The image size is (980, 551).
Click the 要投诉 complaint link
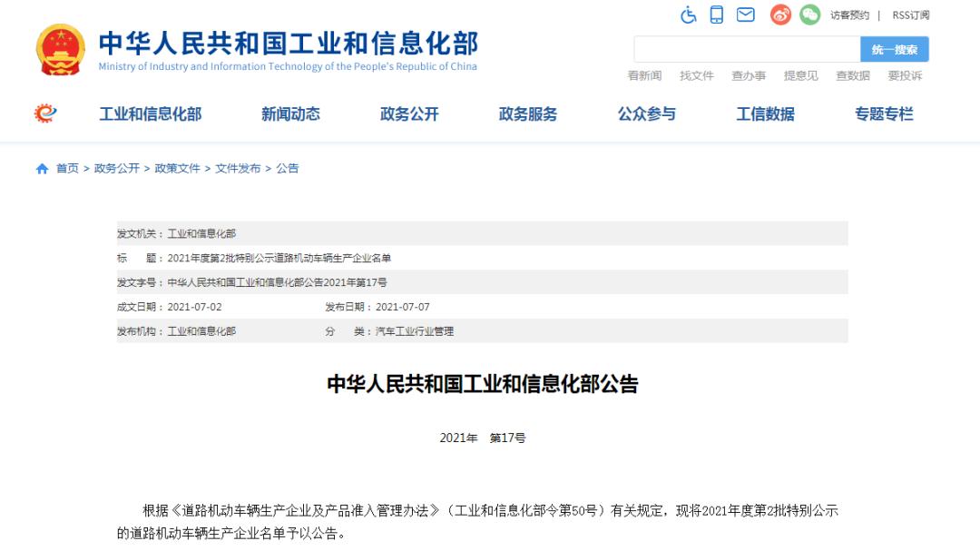[905, 76]
